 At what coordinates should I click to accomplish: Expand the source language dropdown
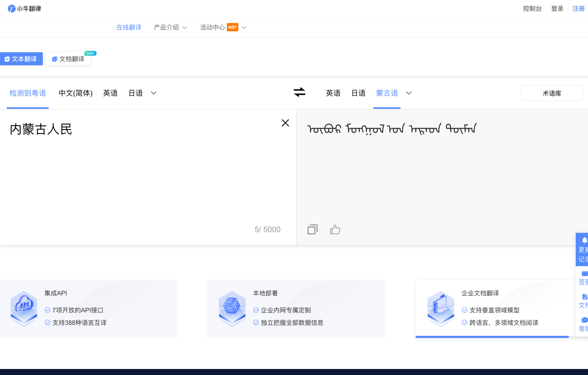coord(154,93)
